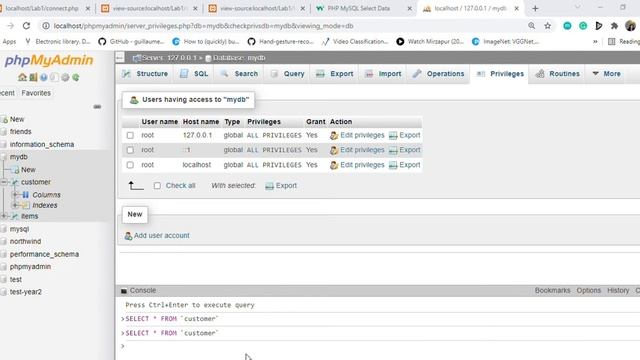Open Chrome extensions puzzle icon
Image resolution: width=640 pixels, height=360 pixels.
[x=614, y=26]
